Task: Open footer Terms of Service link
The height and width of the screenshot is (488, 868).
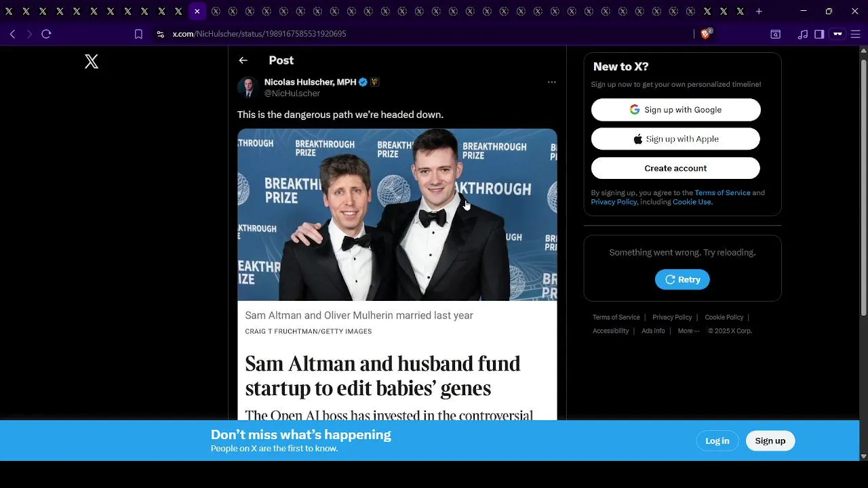Action: click(616, 317)
